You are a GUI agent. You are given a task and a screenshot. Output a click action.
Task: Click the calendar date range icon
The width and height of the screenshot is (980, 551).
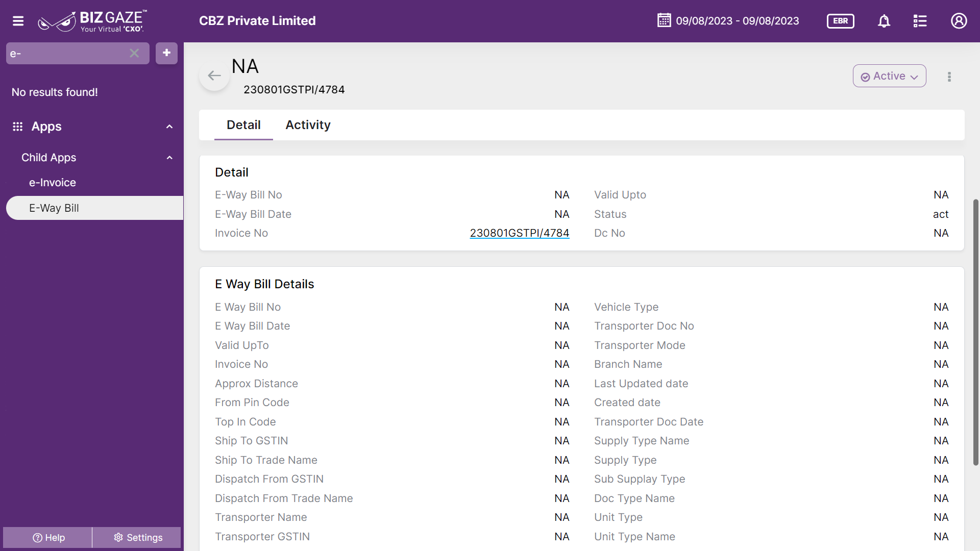point(664,20)
